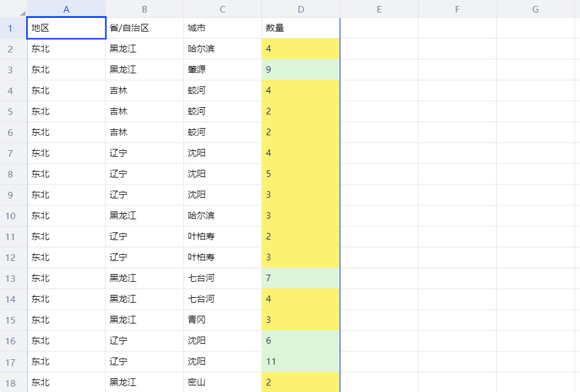Click the 地区 header cell
The width and height of the screenshot is (580, 392).
coord(66,28)
